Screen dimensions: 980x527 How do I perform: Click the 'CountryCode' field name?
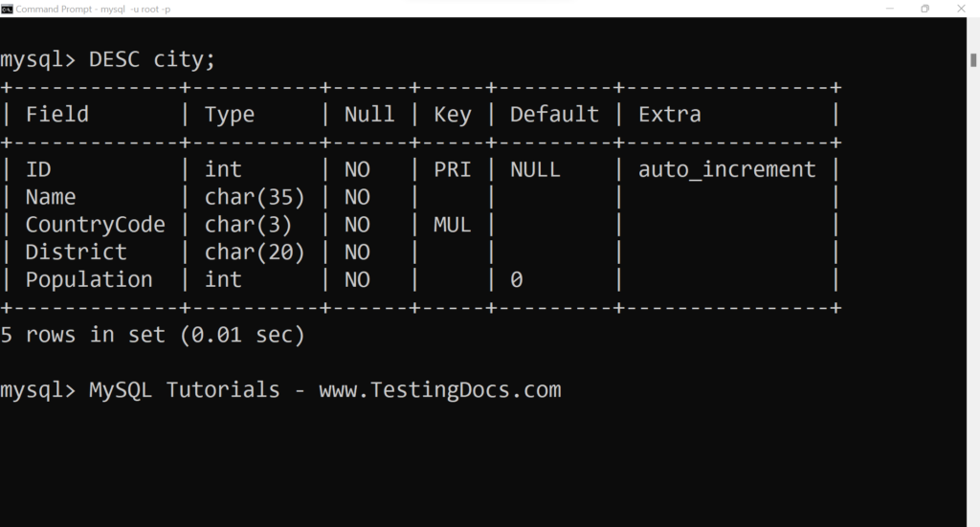95,225
